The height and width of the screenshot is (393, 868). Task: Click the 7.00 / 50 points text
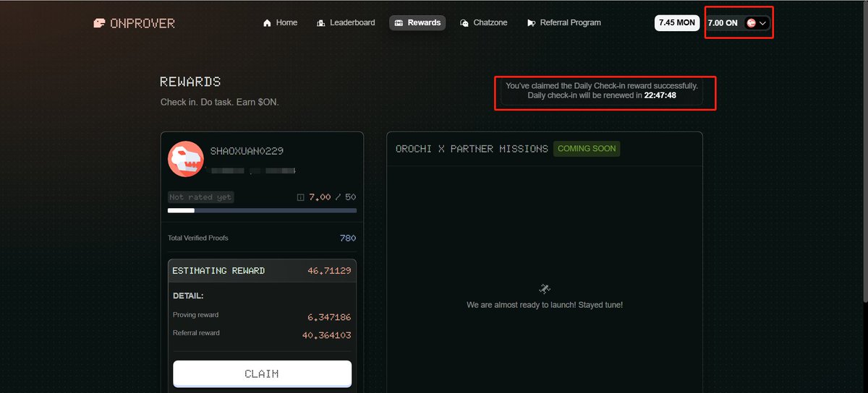(333, 197)
